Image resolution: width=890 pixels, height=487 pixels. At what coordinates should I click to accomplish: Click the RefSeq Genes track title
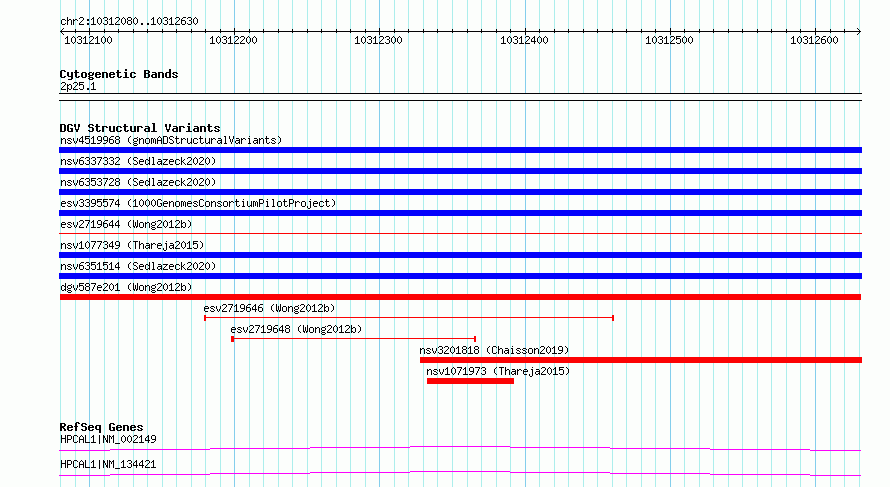pyautogui.click(x=102, y=427)
